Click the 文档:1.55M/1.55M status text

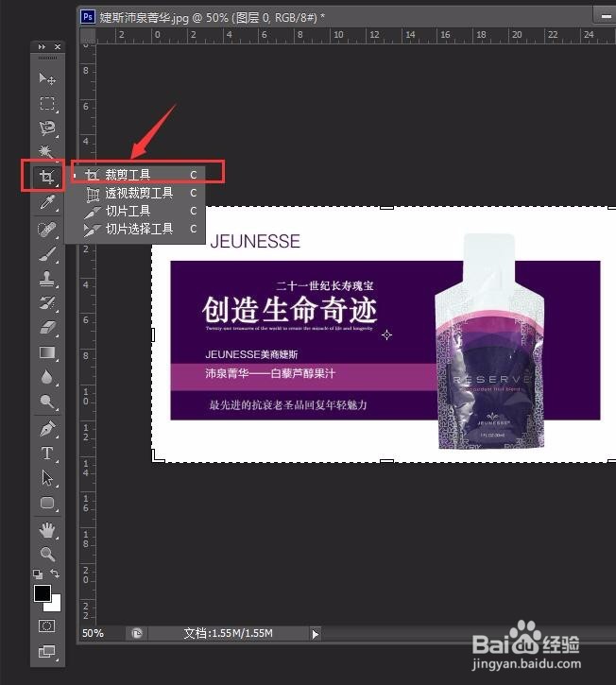(x=228, y=633)
